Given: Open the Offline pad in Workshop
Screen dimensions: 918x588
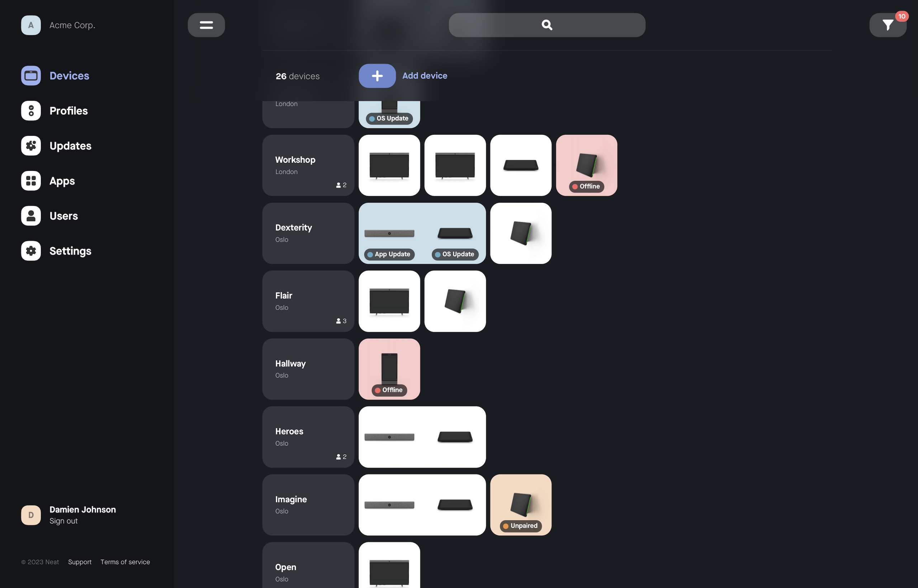Looking at the screenshot, I should (586, 165).
